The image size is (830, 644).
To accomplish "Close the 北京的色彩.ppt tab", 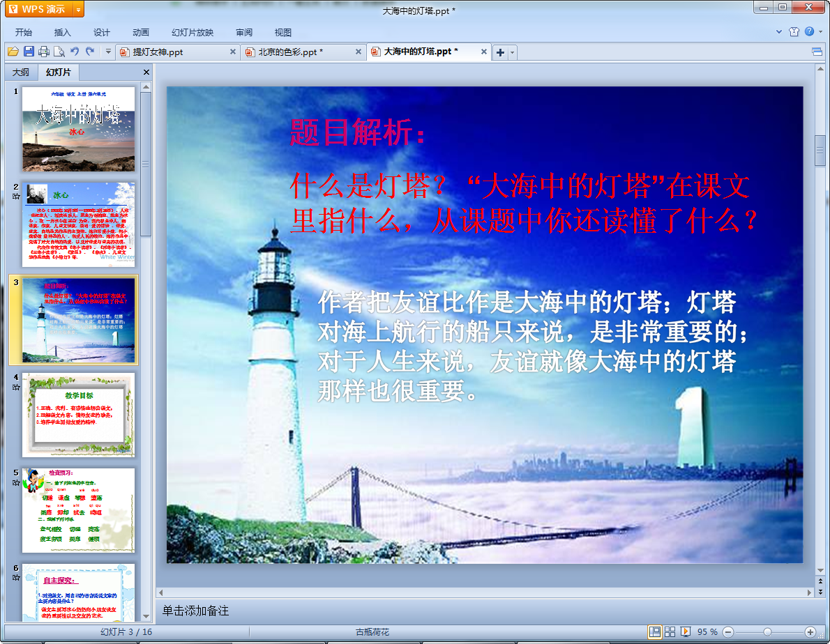I will 359,52.
